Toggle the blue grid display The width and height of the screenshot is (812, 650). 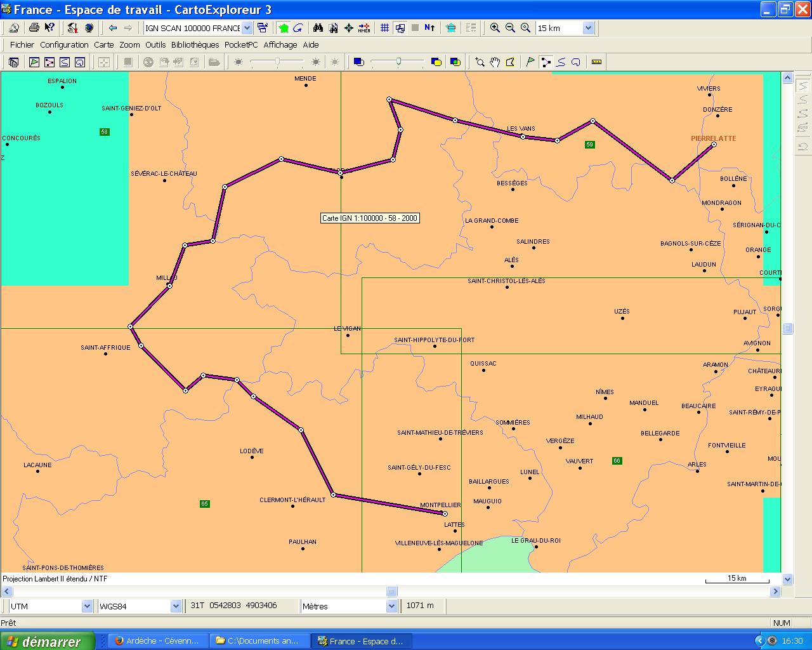pos(384,28)
